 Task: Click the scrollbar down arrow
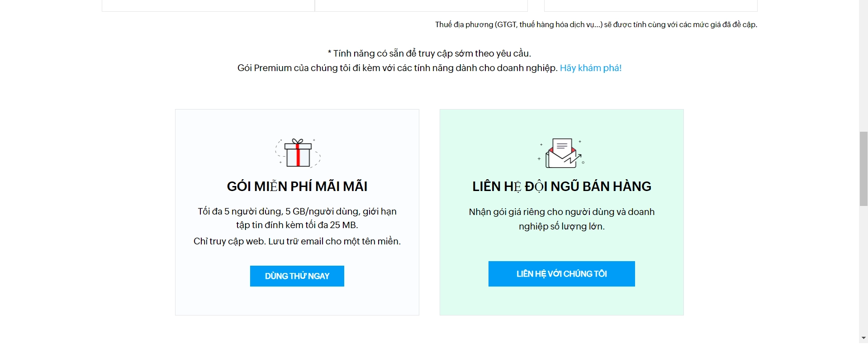tap(863, 338)
